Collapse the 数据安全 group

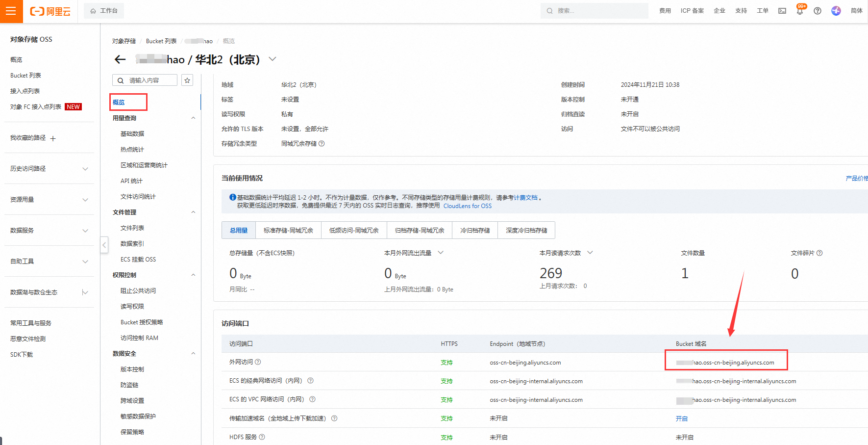click(193, 353)
